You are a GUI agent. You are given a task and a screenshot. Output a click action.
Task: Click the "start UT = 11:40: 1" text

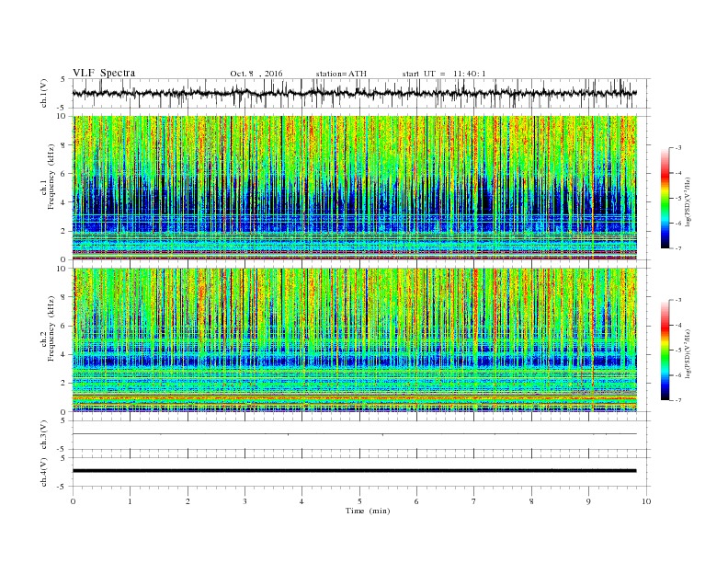[x=444, y=74]
